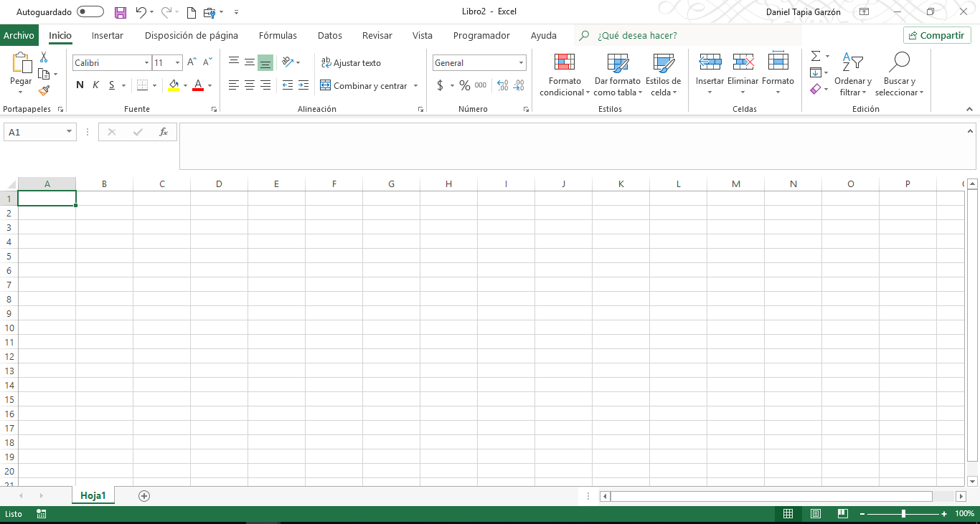Expand the formula bar
The image size is (980, 524).
[971, 130]
